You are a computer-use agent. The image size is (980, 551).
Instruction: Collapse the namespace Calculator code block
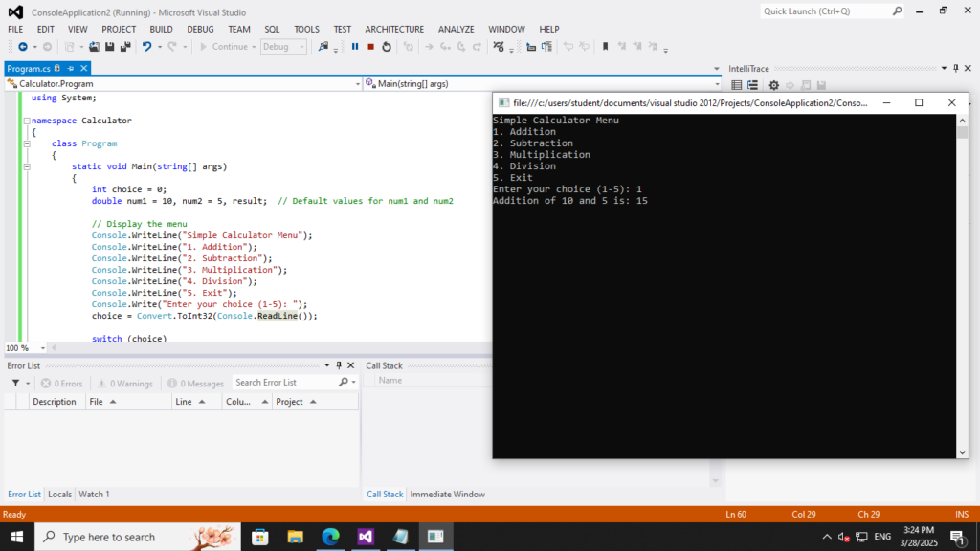coord(27,121)
